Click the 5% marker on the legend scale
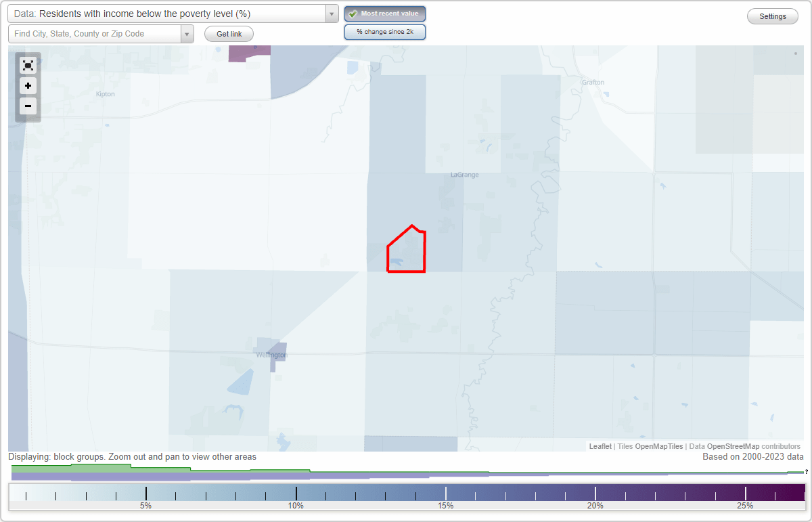The height and width of the screenshot is (522, 812). tap(146, 505)
